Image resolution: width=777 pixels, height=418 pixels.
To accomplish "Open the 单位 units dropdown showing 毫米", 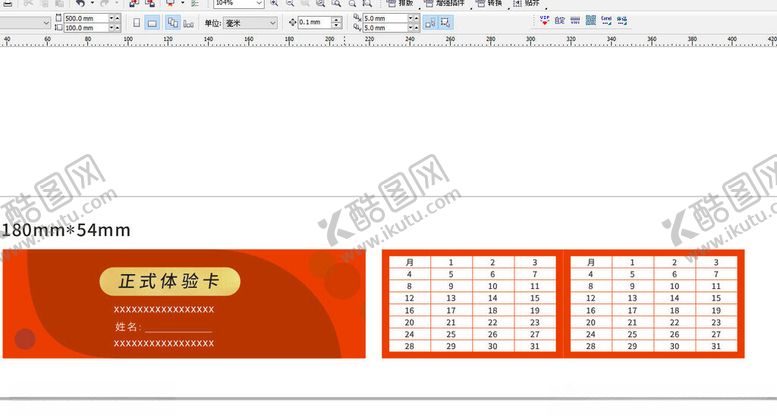I will [250, 23].
